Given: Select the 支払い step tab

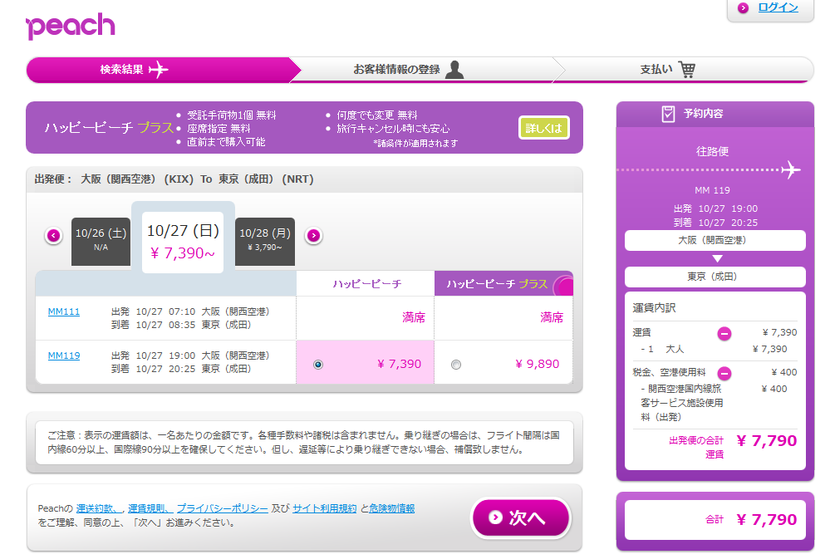Looking at the screenshot, I should point(682,69).
